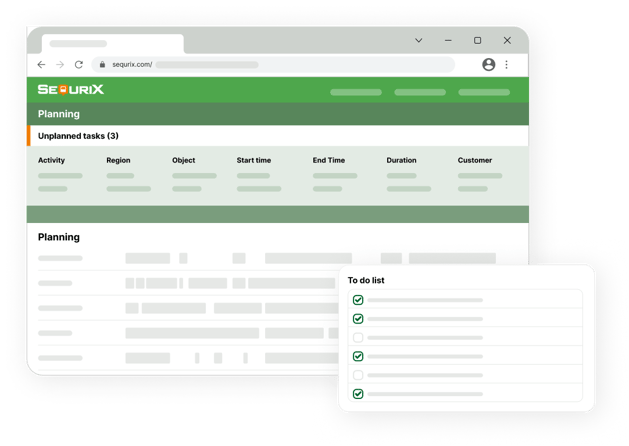
Task: Sort by the Customer column header
Action: [475, 160]
